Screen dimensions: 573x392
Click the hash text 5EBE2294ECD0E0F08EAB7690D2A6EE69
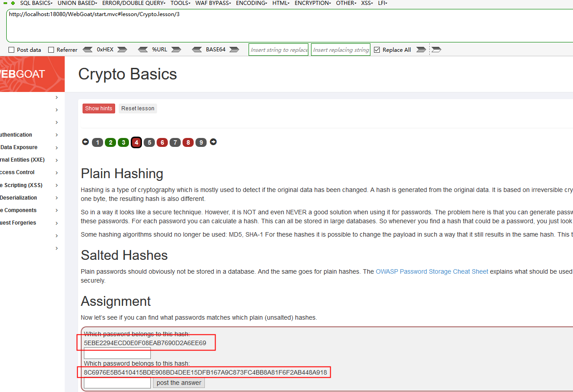click(145, 343)
